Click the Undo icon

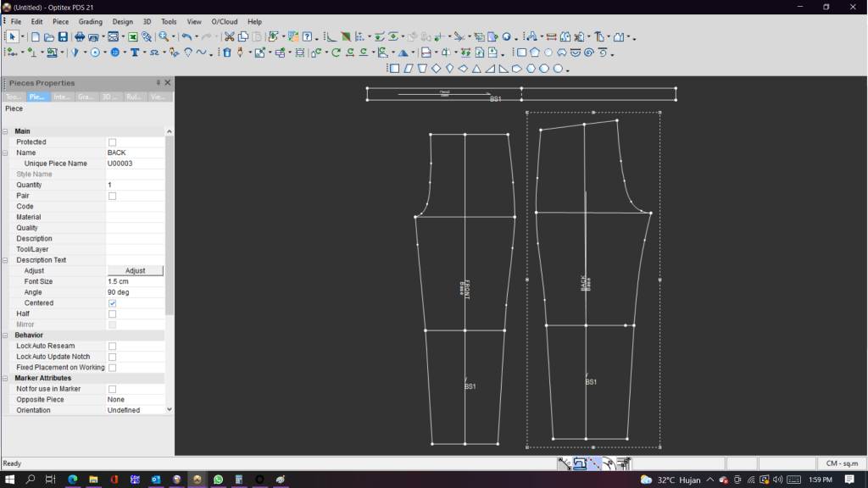[187, 36]
